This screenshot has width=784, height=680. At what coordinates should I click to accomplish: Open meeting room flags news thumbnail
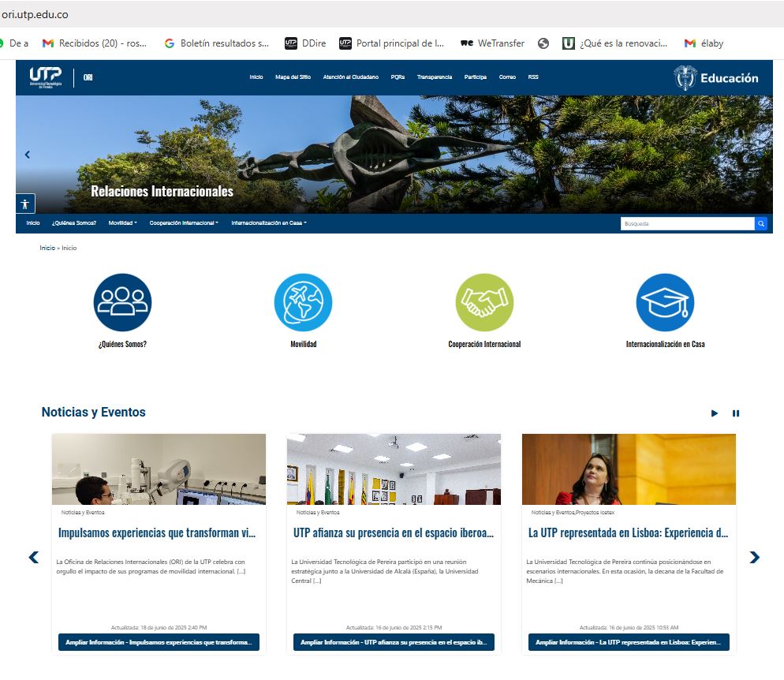click(394, 469)
